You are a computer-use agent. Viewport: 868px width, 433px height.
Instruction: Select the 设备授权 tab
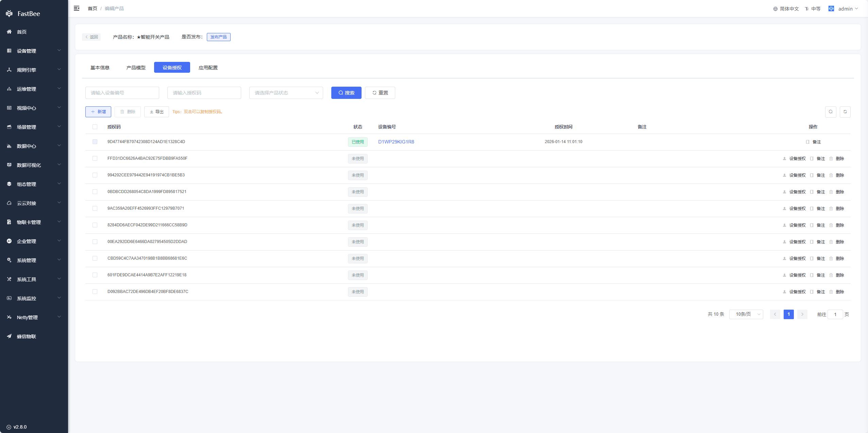(172, 68)
